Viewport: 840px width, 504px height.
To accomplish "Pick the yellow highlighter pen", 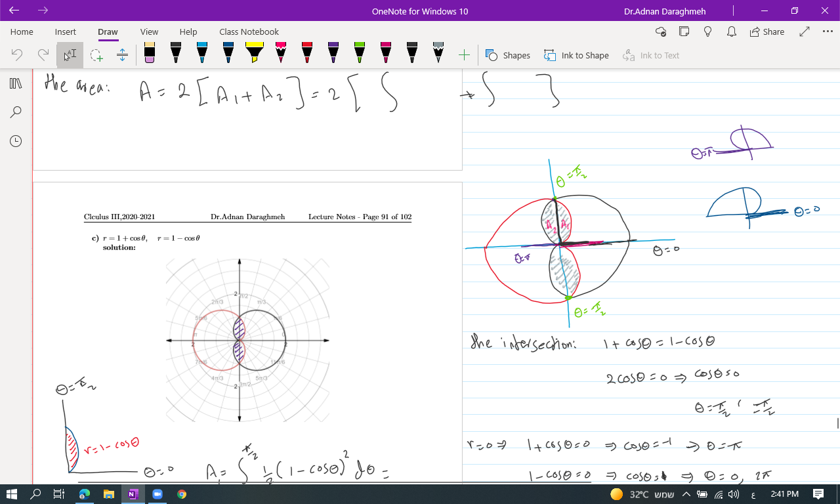I will [254, 53].
